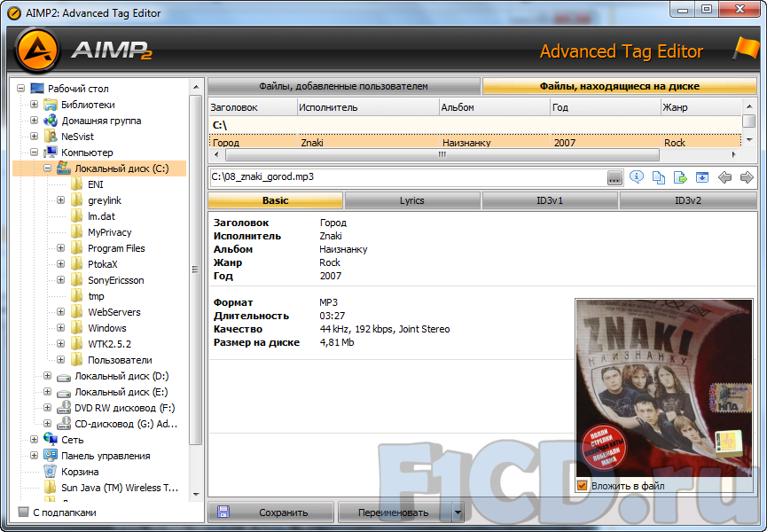Click the Локальный диск (E:) drive icon
This screenshot has width=767, height=532.
[64, 393]
